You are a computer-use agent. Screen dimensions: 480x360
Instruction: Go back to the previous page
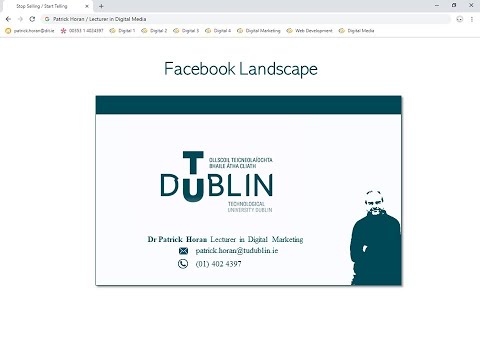[8, 19]
